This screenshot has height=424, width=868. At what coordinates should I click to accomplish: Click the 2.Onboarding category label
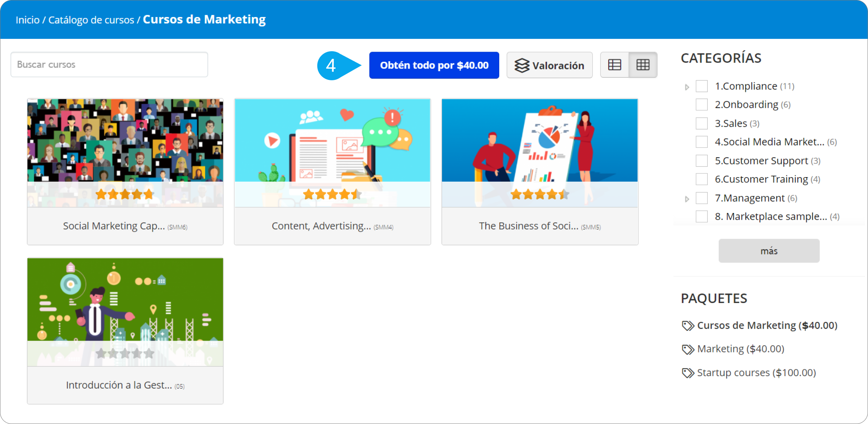point(747,104)
